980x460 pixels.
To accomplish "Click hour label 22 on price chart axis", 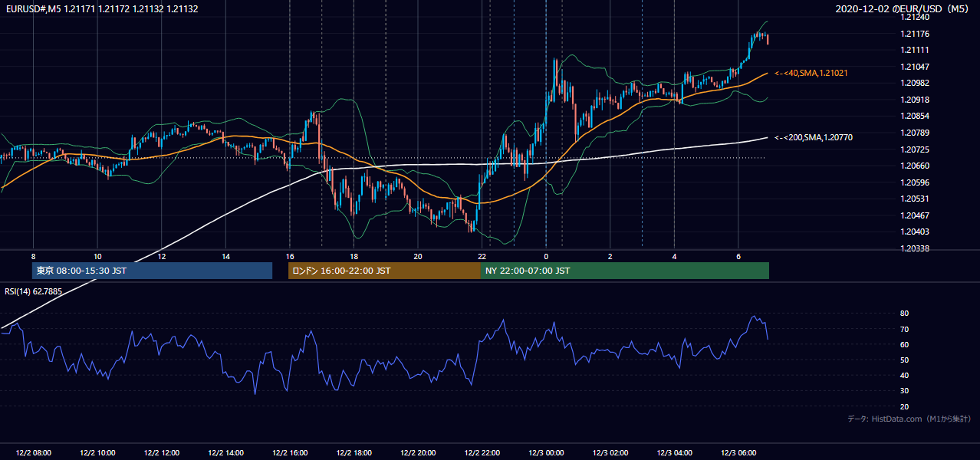I will (482, 256).
